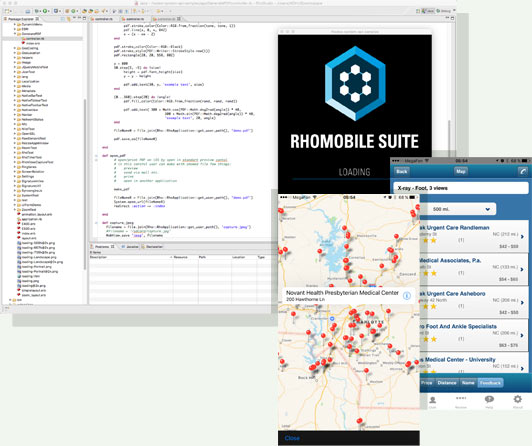The height and width of the screenshot is (446, 532).
Task: Switch to the Declaration tab
Action: pos(152,247)
